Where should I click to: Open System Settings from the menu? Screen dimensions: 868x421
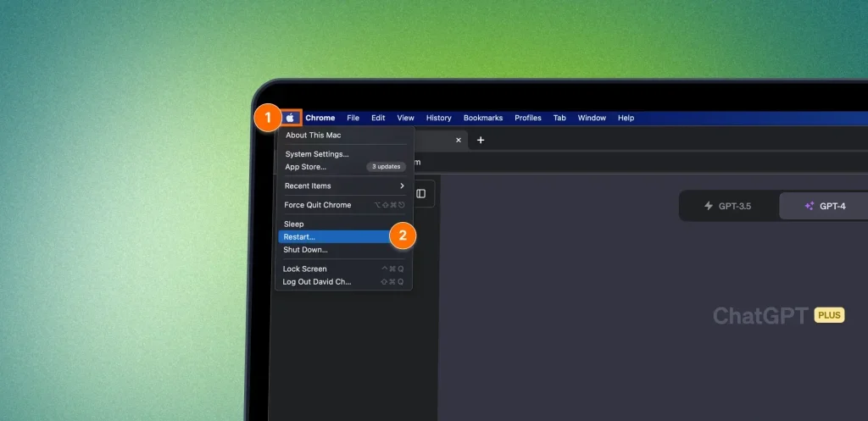317,154
